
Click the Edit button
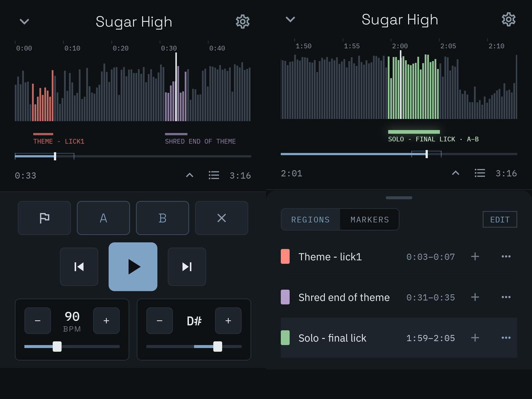pos(500,219)
